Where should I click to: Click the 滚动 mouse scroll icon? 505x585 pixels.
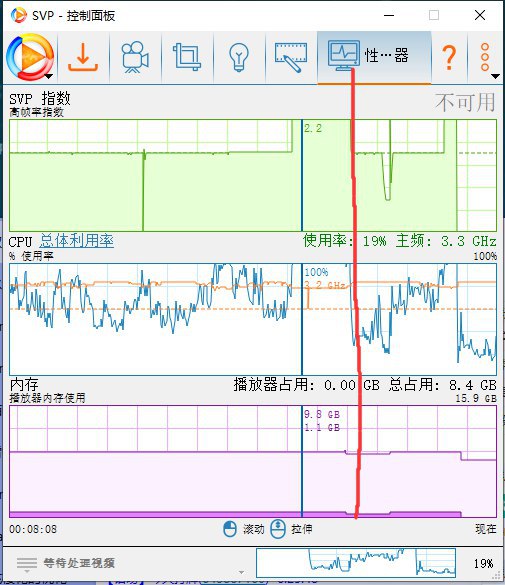coord(230,529)
